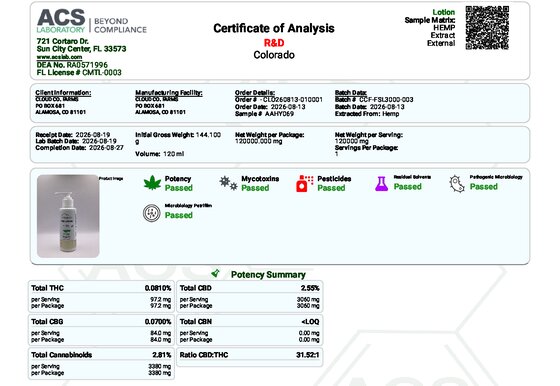Click the Total CBD value '2.55%'

pos(310,288)
